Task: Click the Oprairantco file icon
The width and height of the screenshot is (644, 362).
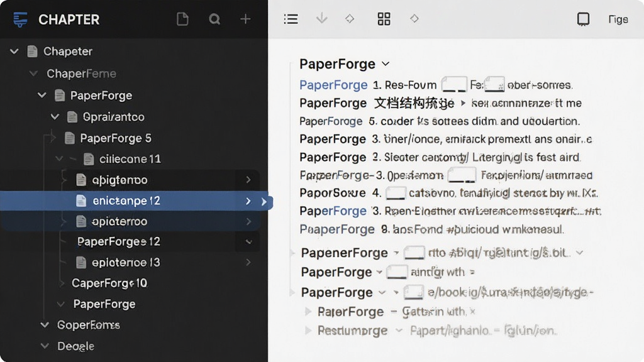Action: click(72, 117)
